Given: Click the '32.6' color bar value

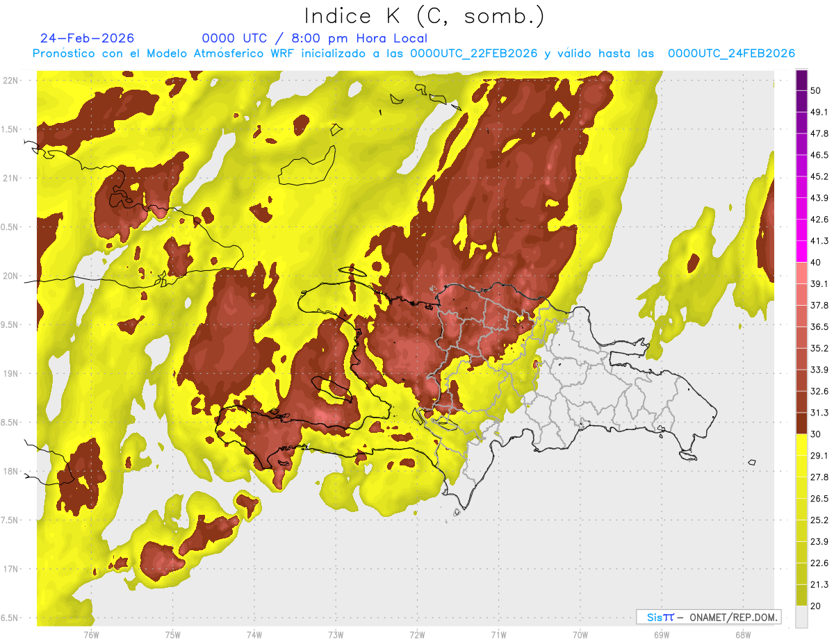Looking at the screenshot, I should pyautogui.click(x=819, y=391).
